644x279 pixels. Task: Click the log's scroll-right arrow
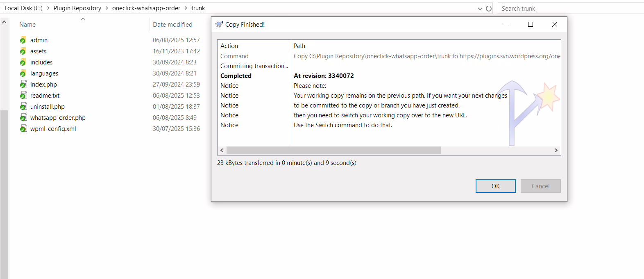(x=556, y=151)
